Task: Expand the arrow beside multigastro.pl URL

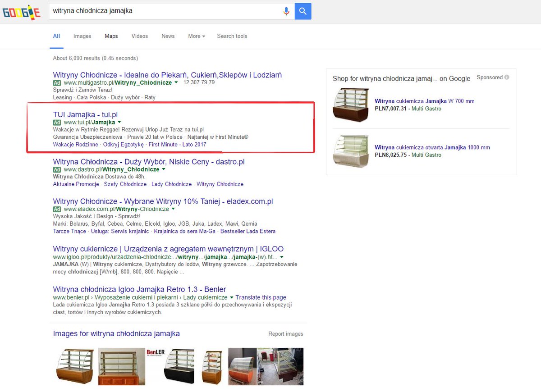Action: (x=176, y=83)
